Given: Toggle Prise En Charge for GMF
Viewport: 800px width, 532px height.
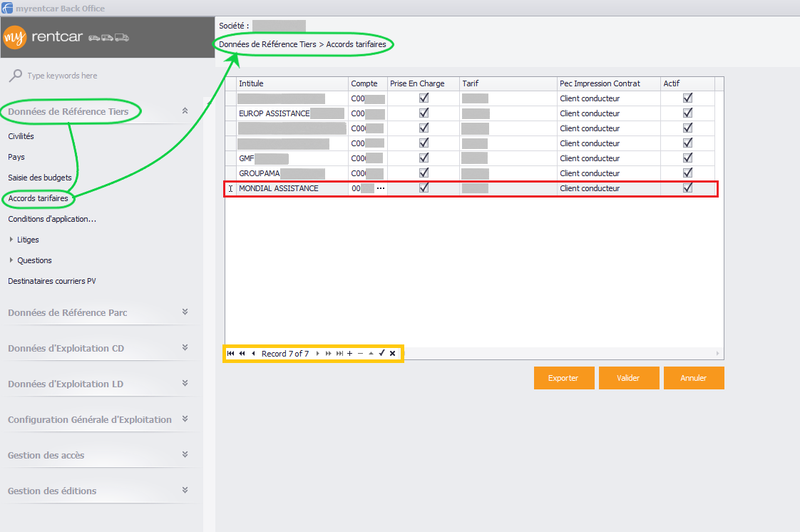Looking at the screenshot, I should tap(424, 158).
